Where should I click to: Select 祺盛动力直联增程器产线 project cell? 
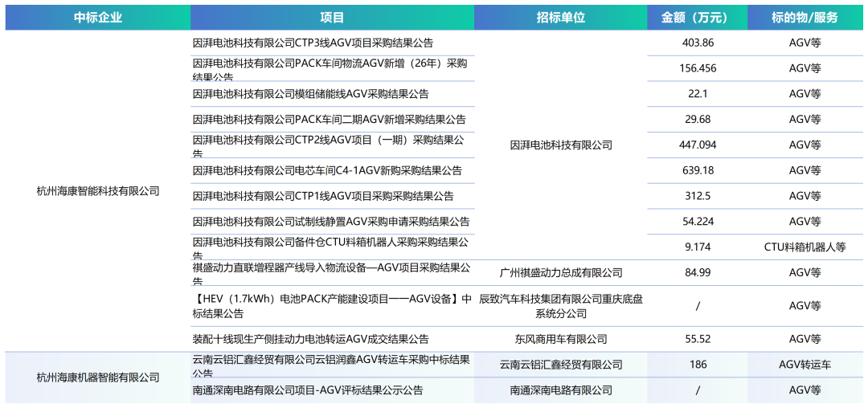tap(332, 272)
